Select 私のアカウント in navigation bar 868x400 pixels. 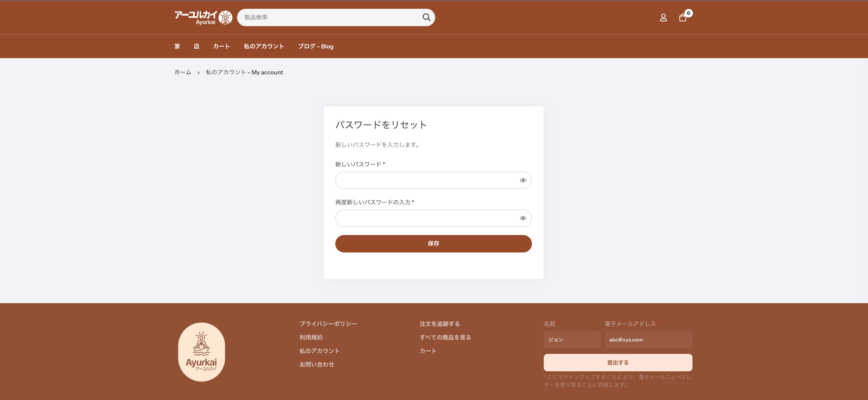click(264, 47)
